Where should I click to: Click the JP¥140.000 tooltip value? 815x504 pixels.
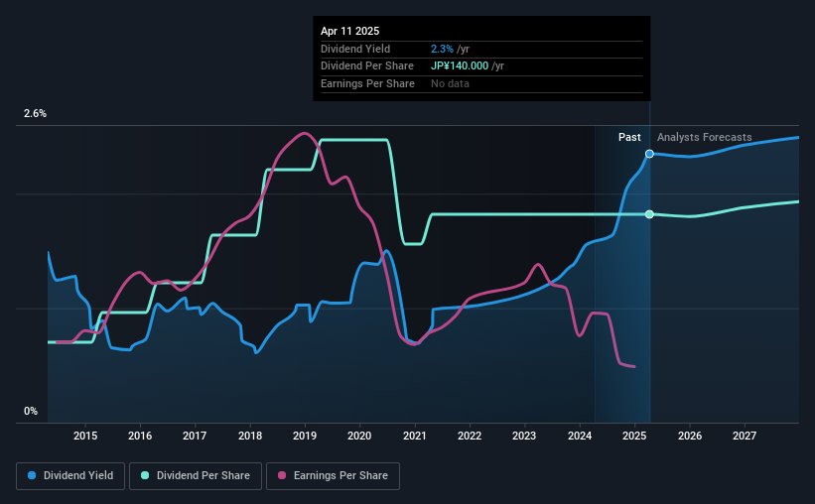point(460,66)
